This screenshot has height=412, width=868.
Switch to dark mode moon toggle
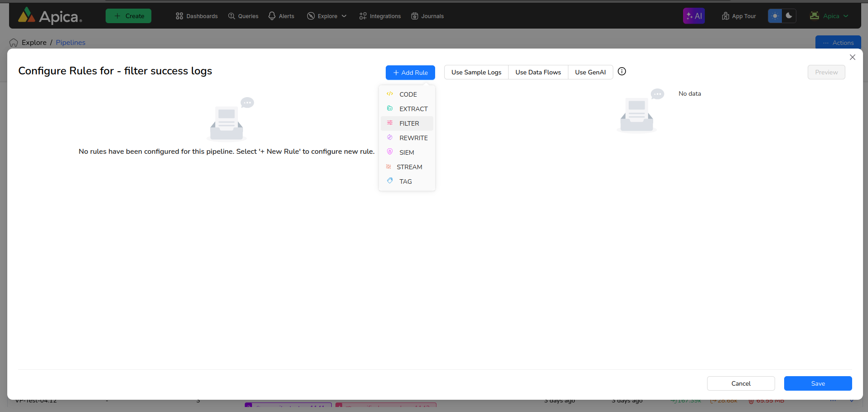click(789, 16)
